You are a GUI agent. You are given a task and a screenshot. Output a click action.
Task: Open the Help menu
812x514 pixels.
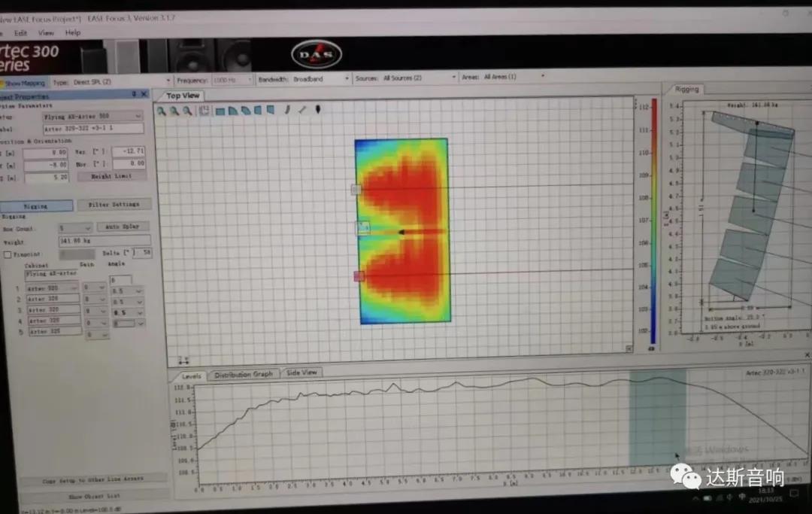[x=73, y=32]
